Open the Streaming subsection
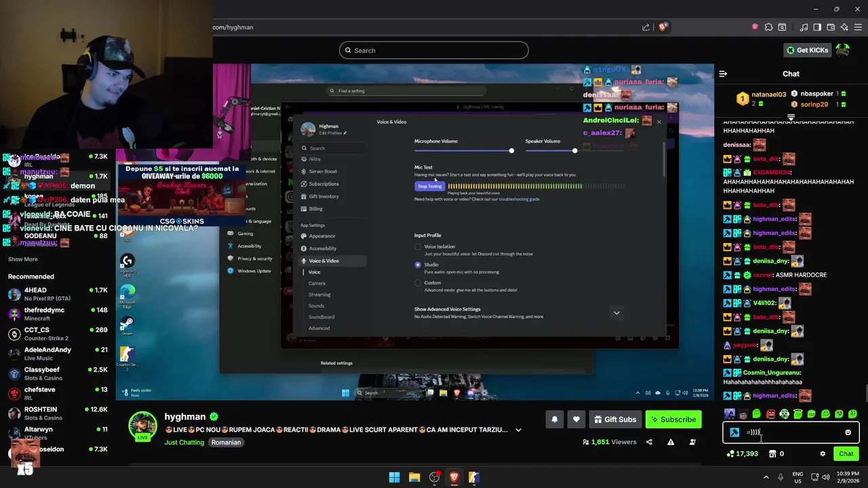This screenshot has width=868, height=488. tap(319, 295)
